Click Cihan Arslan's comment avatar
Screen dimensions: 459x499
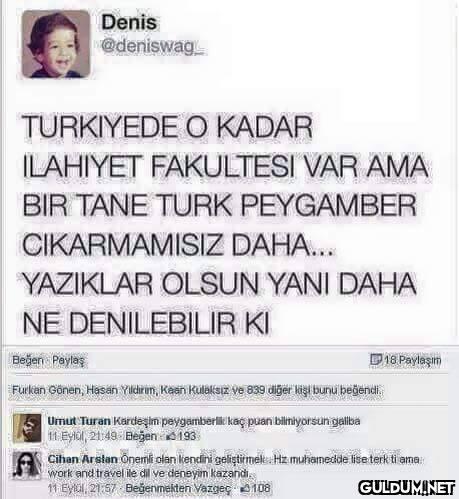pyautogui.click(x=27, y=466)
